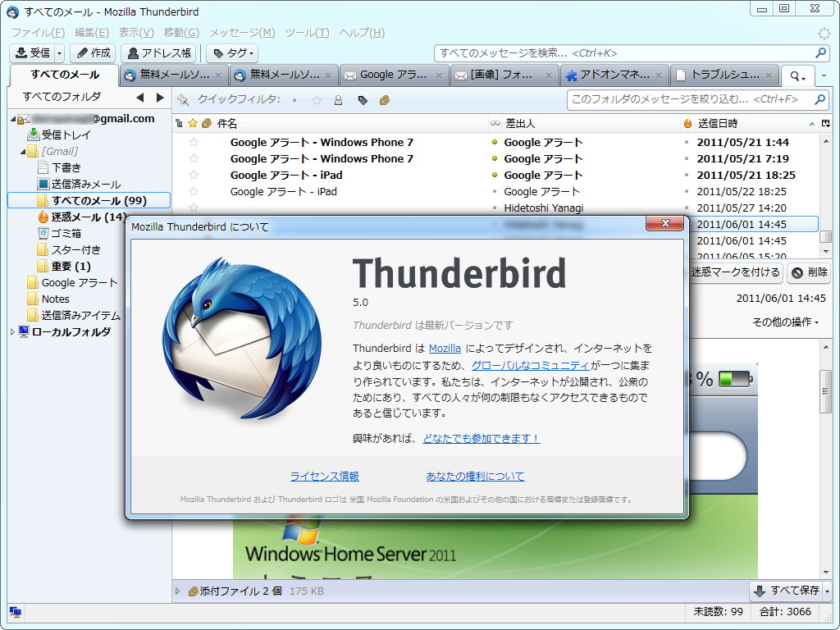Click the quick filter star icon
840x630 pixels.
click(317, 98)
